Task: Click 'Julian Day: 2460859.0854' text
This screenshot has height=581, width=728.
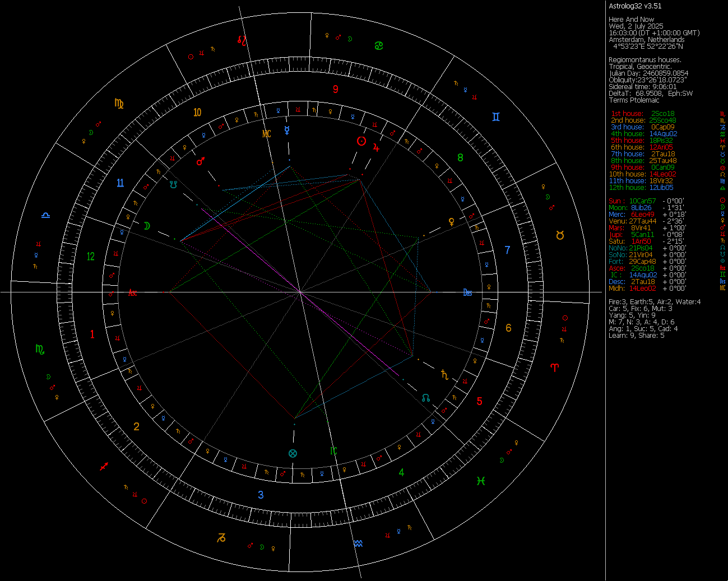Action: click(648, 73)
